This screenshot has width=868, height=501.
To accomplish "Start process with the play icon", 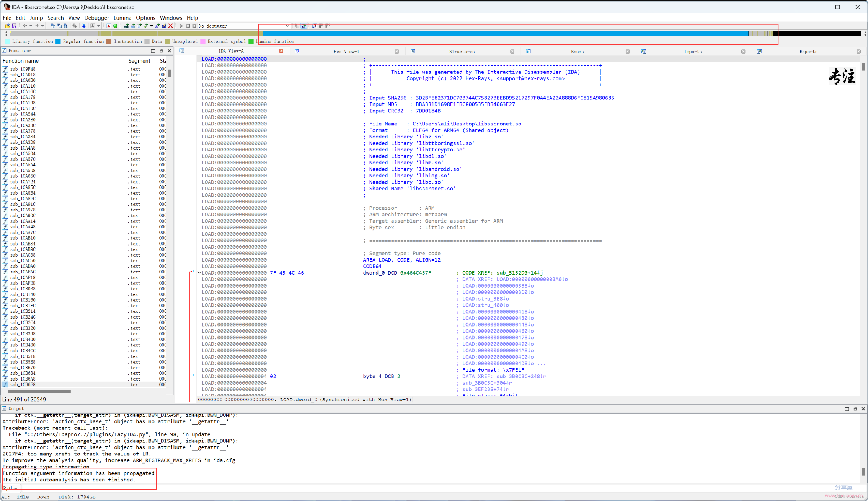I will (x=181, y=26).
